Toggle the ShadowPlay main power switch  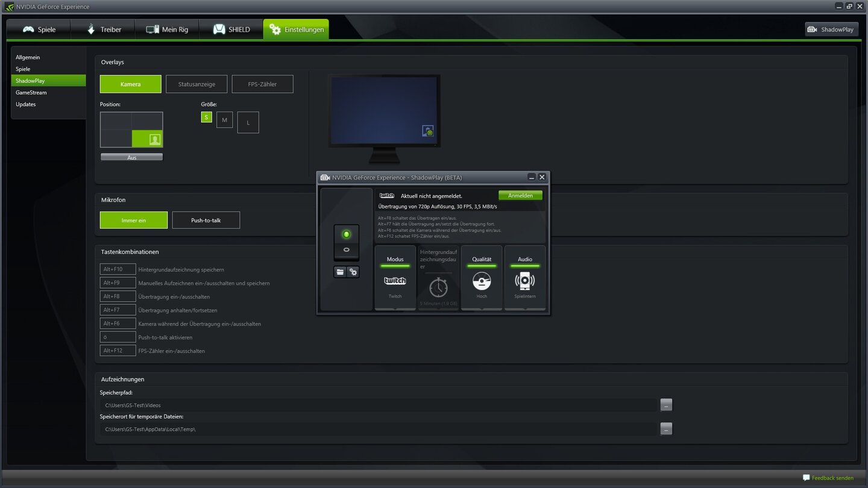click(347, 242)
